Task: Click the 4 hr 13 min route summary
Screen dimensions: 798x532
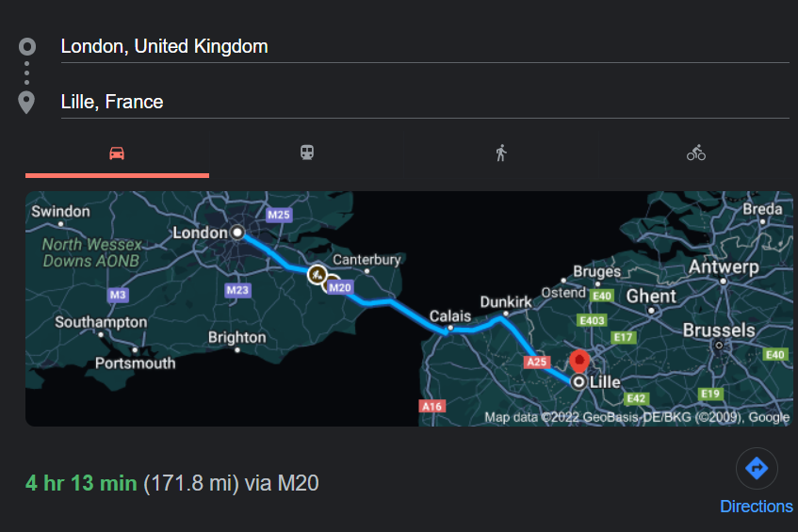Action: coord(81,484)
